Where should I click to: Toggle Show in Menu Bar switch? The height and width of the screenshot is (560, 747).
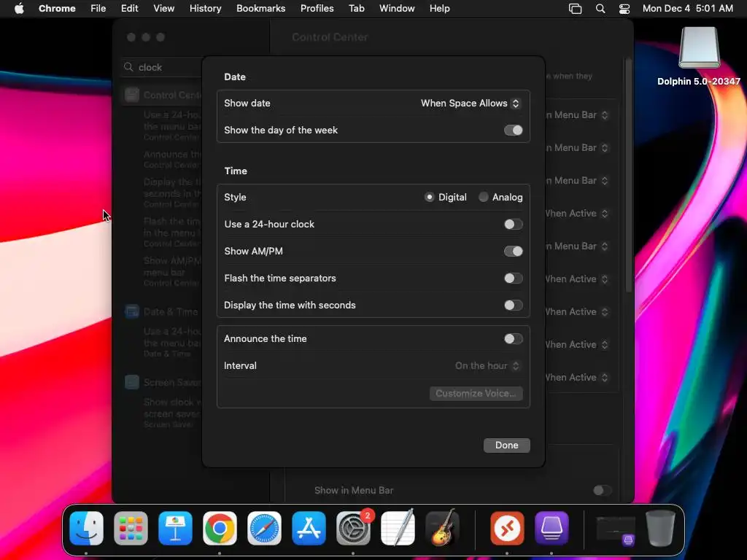tap(602, 490)
